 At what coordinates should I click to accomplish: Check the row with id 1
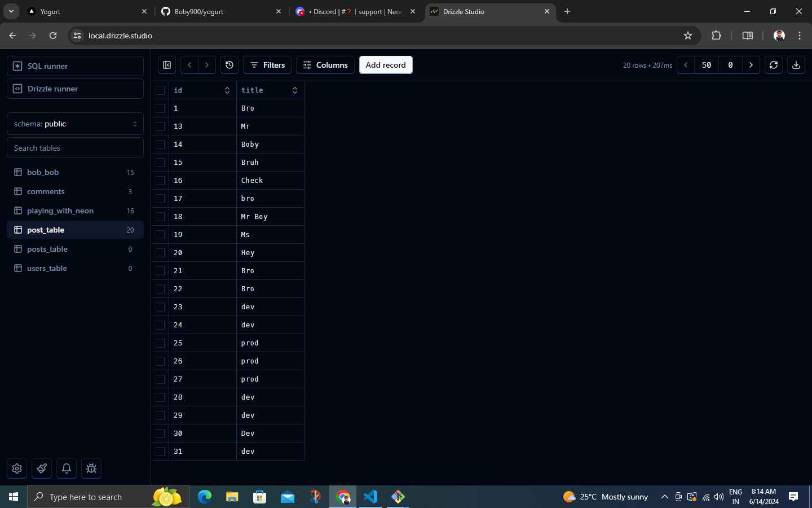tap(160, 108)
